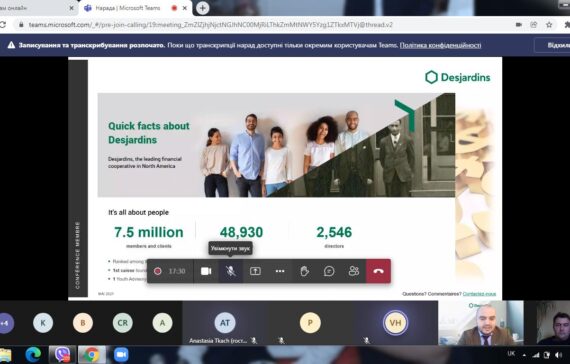Screen dimensions: 570x364
Task: Raise your hand in the meeting
Action: click(x=305, y=271)
